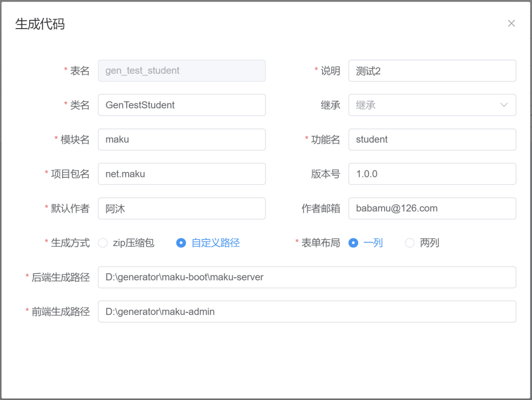Click the 模块名 input with maku

[x=182, y=139]
